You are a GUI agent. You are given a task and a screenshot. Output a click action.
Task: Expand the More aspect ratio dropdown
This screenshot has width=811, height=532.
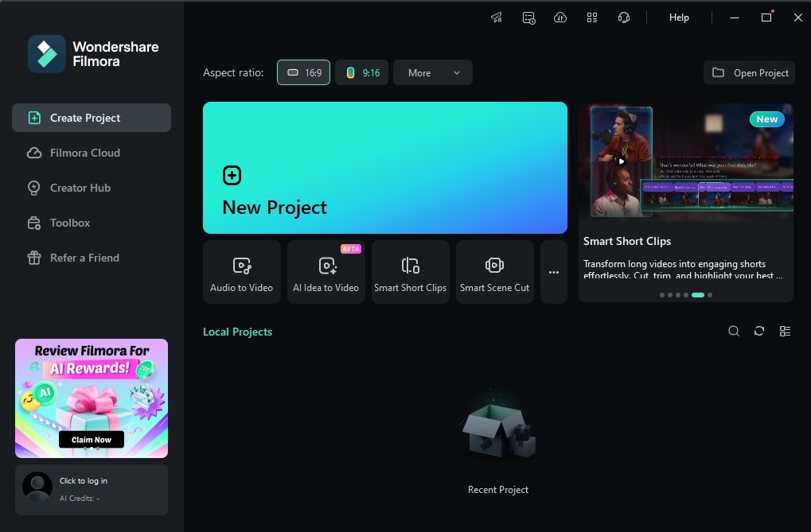[x=433, y=72]
